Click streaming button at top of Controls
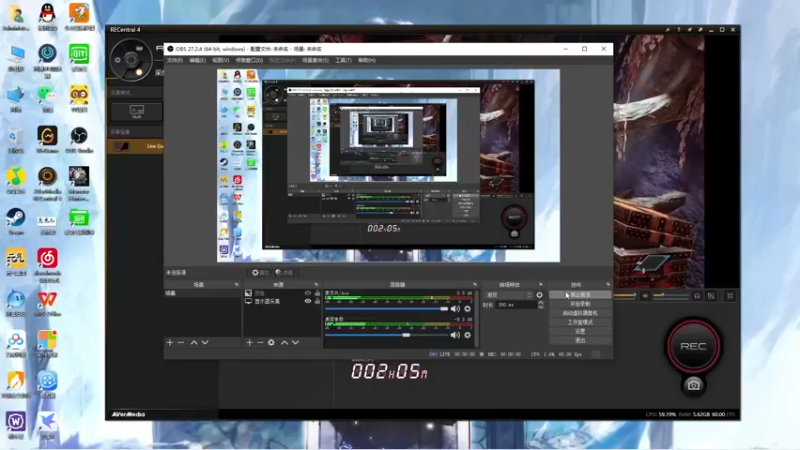This screenshot has width=800, height=450. (580, 294)
